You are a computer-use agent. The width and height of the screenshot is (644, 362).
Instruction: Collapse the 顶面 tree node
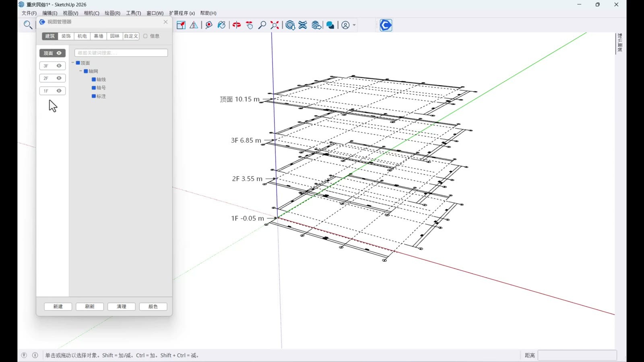pyautogui.click(x=73, y=63)
